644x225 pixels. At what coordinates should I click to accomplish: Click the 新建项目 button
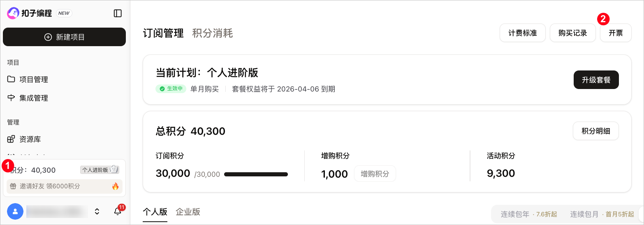(x=64, y=37)
